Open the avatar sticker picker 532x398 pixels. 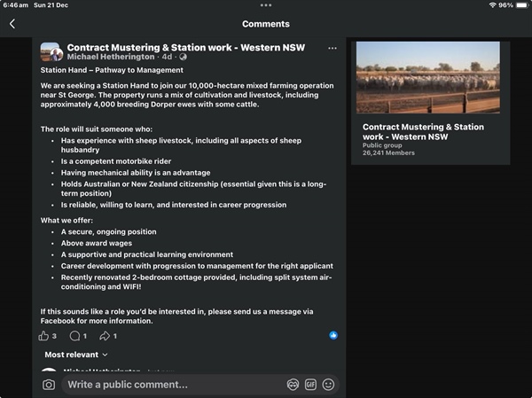[293, 385]
